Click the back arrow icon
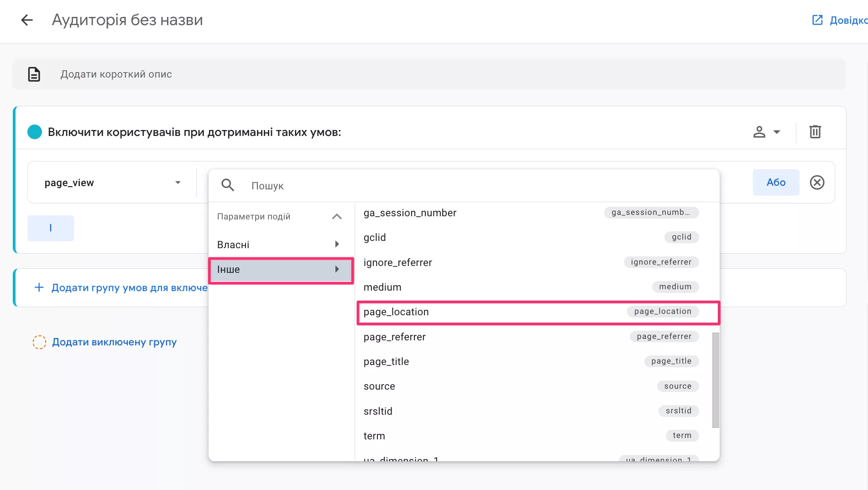This screenshot has width=868, height=490. coord(27,20)
